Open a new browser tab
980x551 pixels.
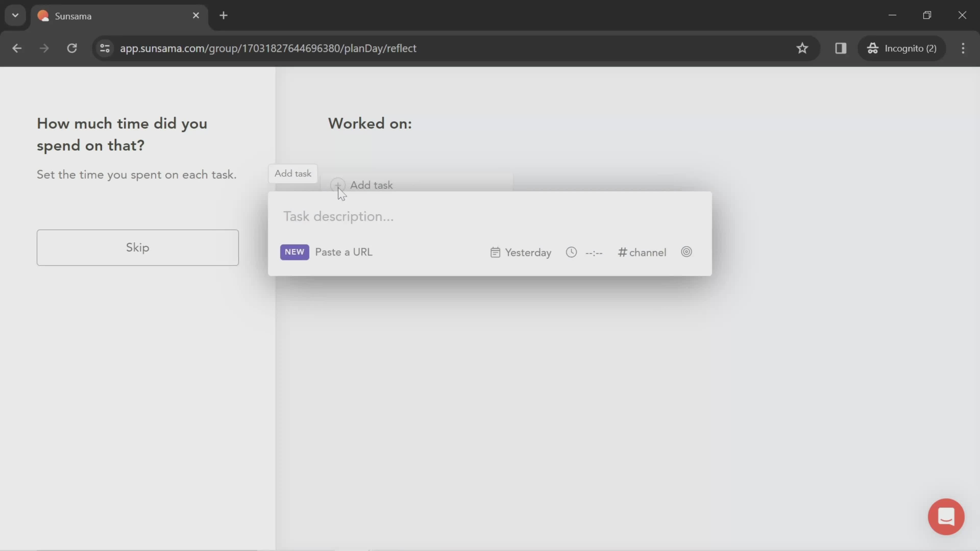[x=223, y=16]
